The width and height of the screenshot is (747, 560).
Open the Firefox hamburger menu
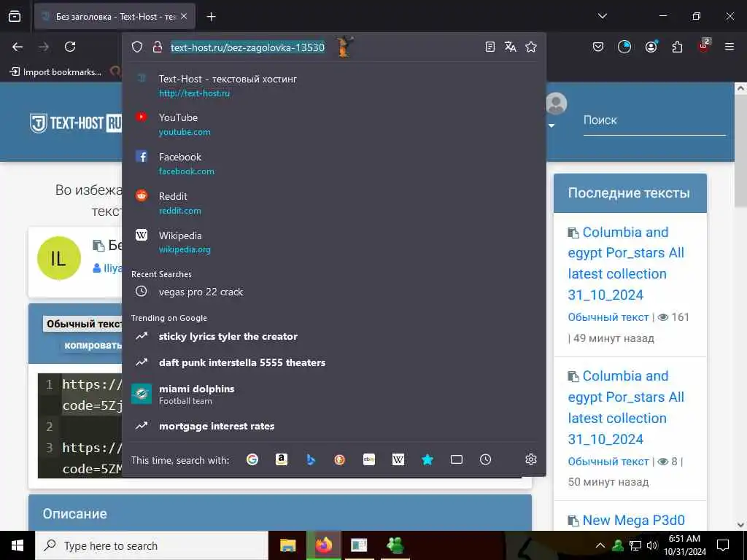coord(729,47)
